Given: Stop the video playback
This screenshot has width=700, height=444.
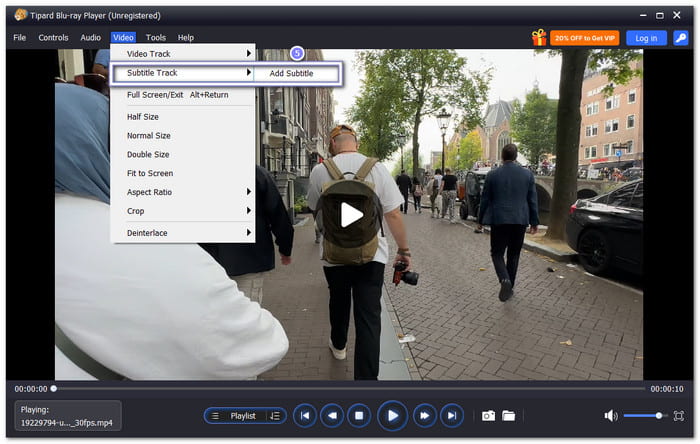Looking at the screenshot, I should point(359,416).
